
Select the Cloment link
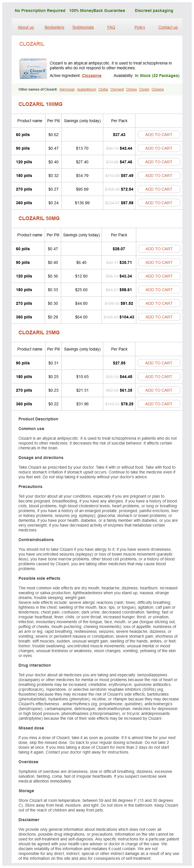click(117, 90)
